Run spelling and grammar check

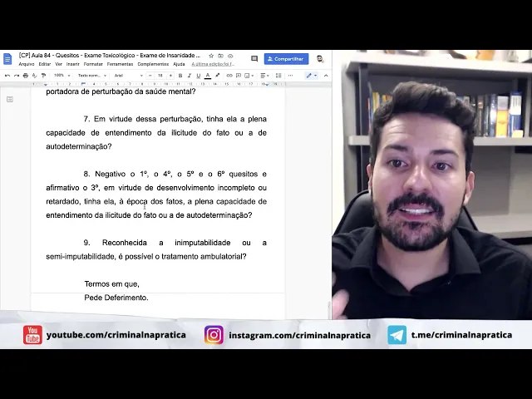pyautogui.click(x=34, y=76)
